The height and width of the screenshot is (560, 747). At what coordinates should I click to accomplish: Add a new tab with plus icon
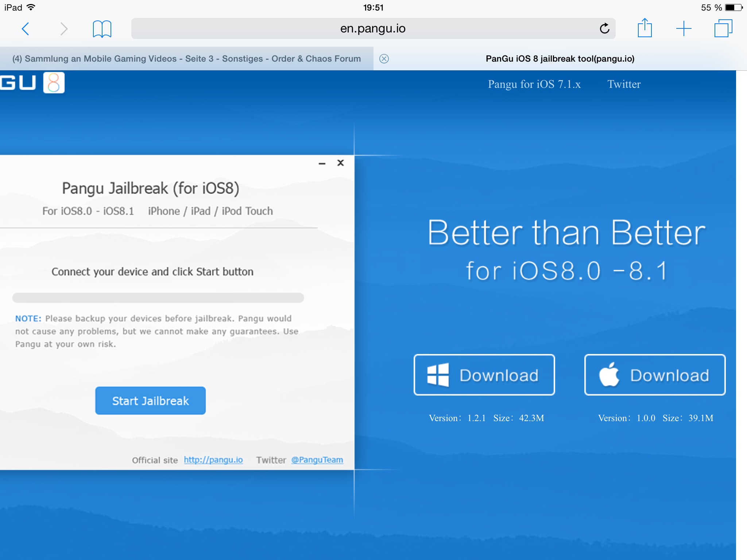tap(684, 28)
